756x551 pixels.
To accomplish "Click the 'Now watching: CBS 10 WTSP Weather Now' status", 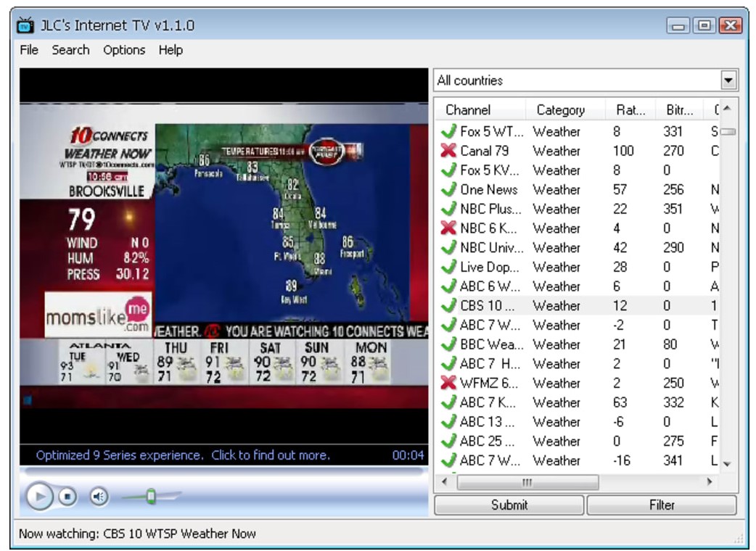I will [137, 534].
